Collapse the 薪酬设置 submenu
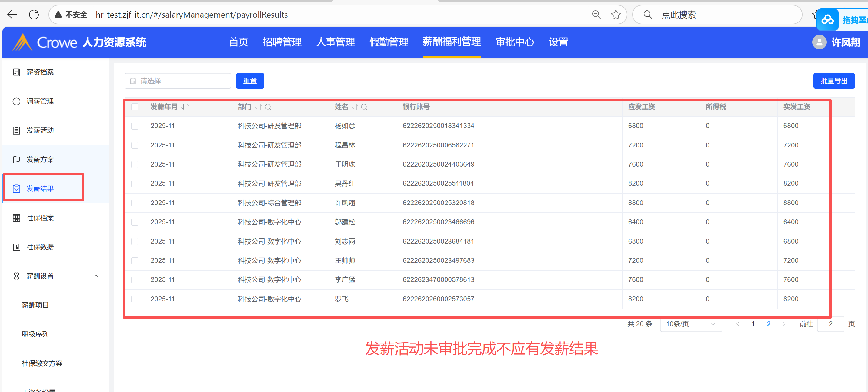This screenshot has width=868, height=392. [x=96, y=276]
